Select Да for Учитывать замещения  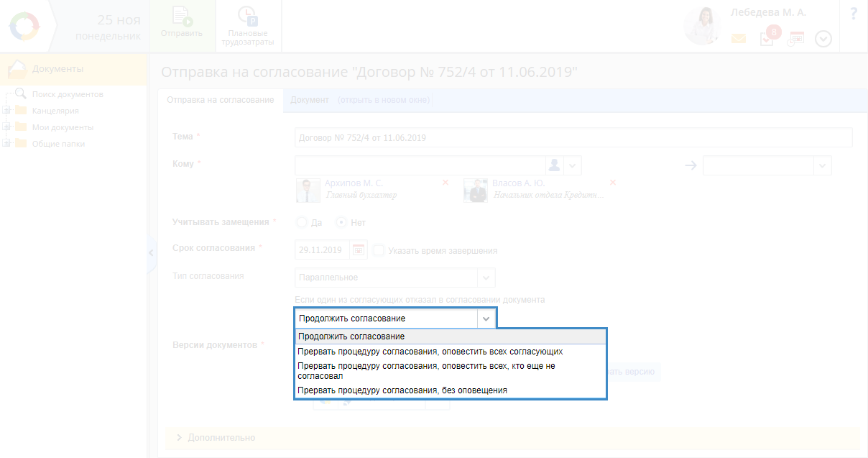click(302, 222)
